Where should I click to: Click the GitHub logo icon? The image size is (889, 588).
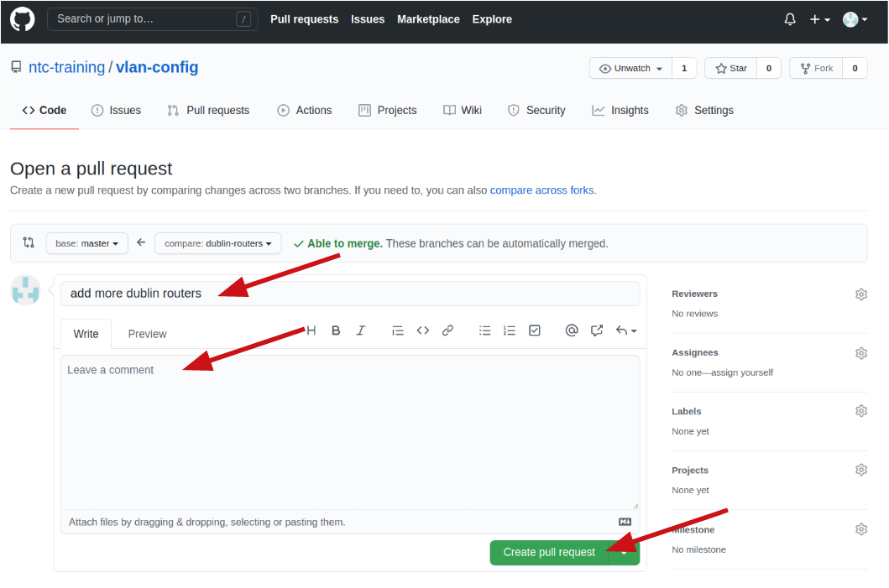click(23, 19)
